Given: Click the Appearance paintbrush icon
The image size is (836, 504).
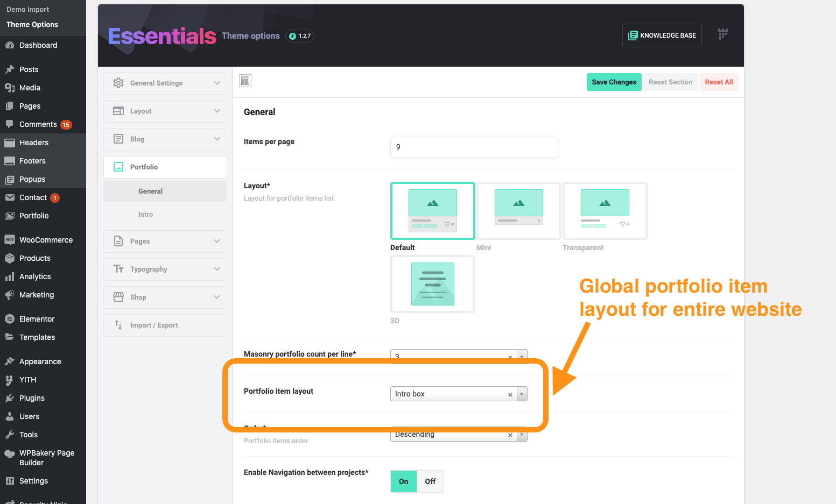Looking at the screenshot, I should pyautogui.click(x=10, y=361).
